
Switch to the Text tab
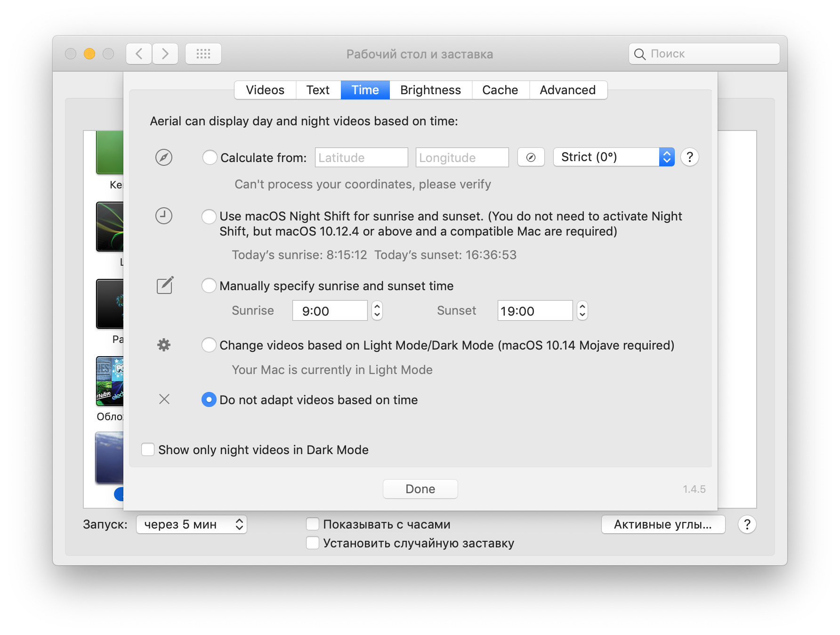coord(318,90)
